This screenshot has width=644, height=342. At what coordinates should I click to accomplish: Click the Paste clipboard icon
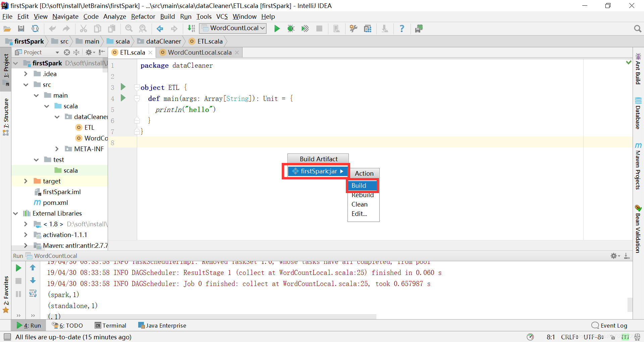112,29
